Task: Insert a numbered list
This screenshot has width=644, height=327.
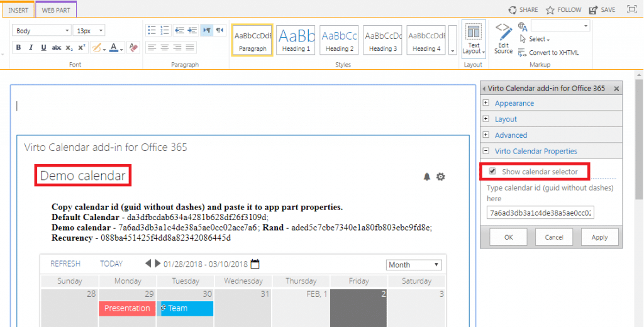Action: 165,30
